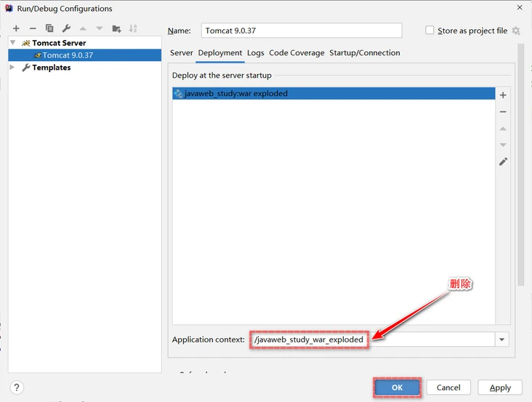Switch to the Server tab
The image size is (532, 402).
(x=182, y=53)
